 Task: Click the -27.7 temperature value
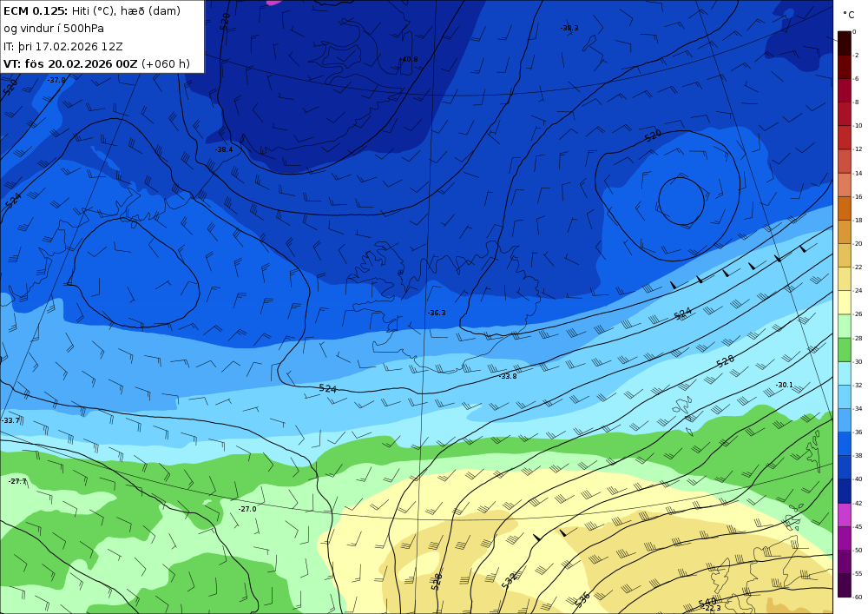(x=17, y=481)
